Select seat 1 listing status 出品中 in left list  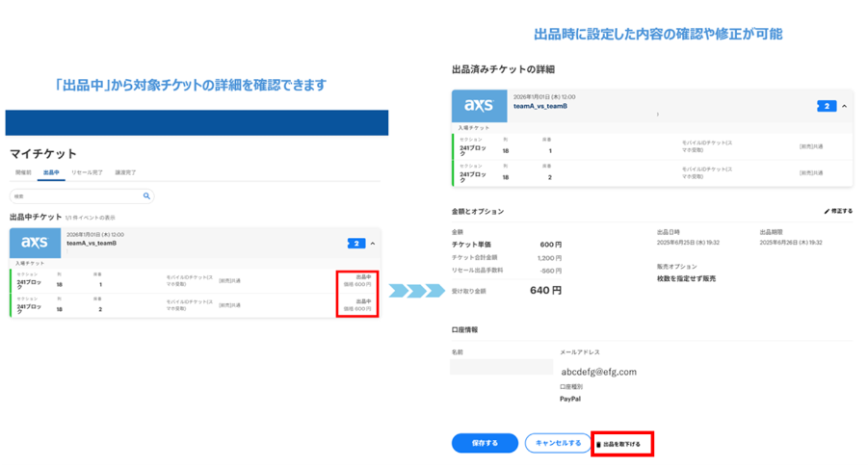click(x=362, y=280)
